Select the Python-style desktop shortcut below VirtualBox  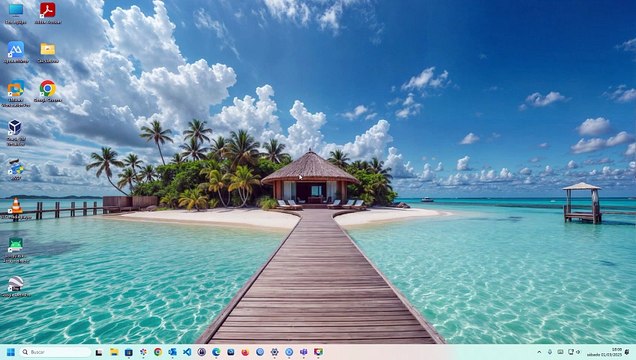pos(16,169)
